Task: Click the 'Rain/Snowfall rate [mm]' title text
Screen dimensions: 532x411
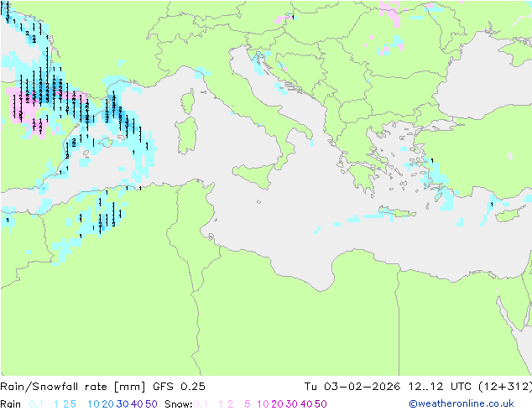Action: point(73,387)
